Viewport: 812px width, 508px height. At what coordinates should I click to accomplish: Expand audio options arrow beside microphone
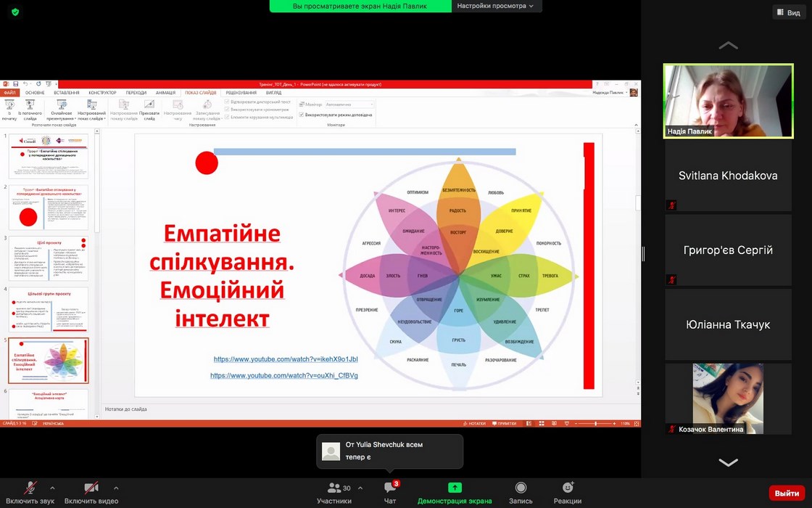(x=52, y=488)
